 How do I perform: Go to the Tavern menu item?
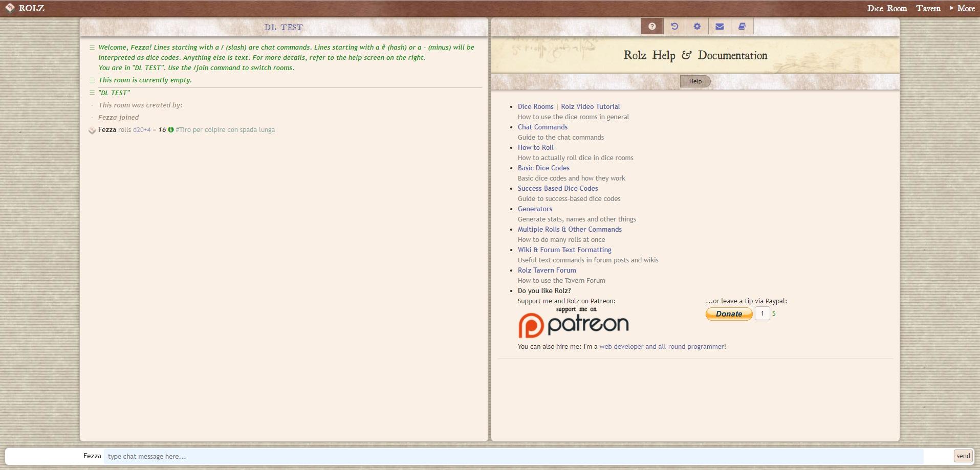pos(928,8)
